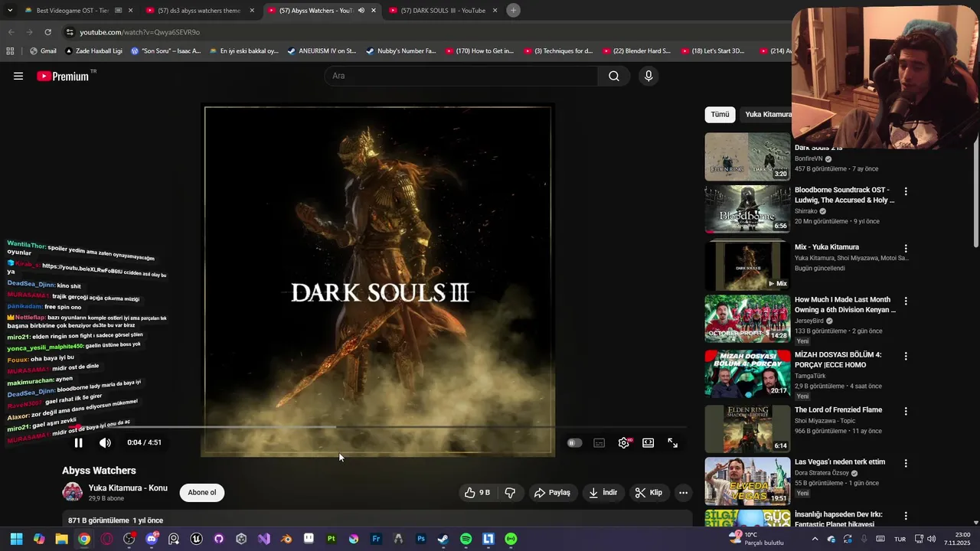Click the Klip button
The image size is (980, 551).
[648, 493]
